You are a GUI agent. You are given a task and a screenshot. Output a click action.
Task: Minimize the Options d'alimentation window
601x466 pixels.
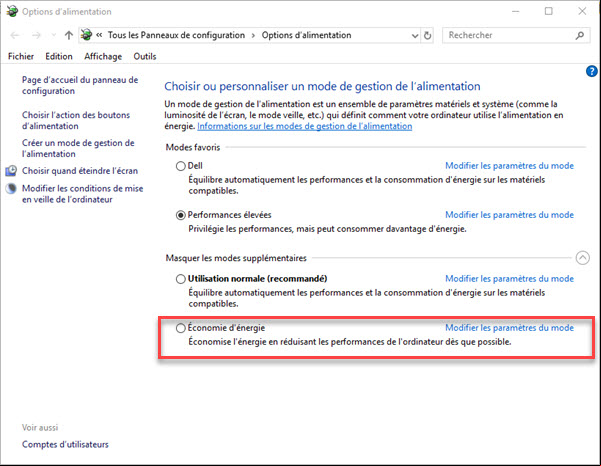coord(516,11)
